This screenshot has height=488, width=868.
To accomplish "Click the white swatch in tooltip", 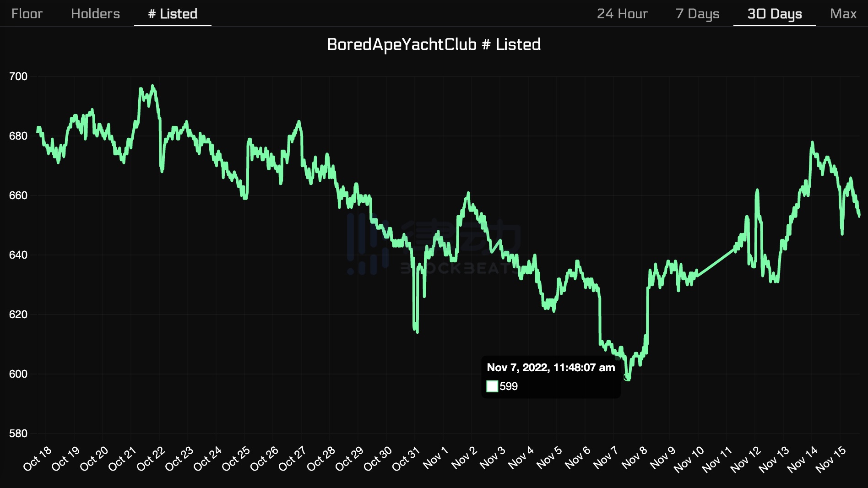I will pos(492,386).
